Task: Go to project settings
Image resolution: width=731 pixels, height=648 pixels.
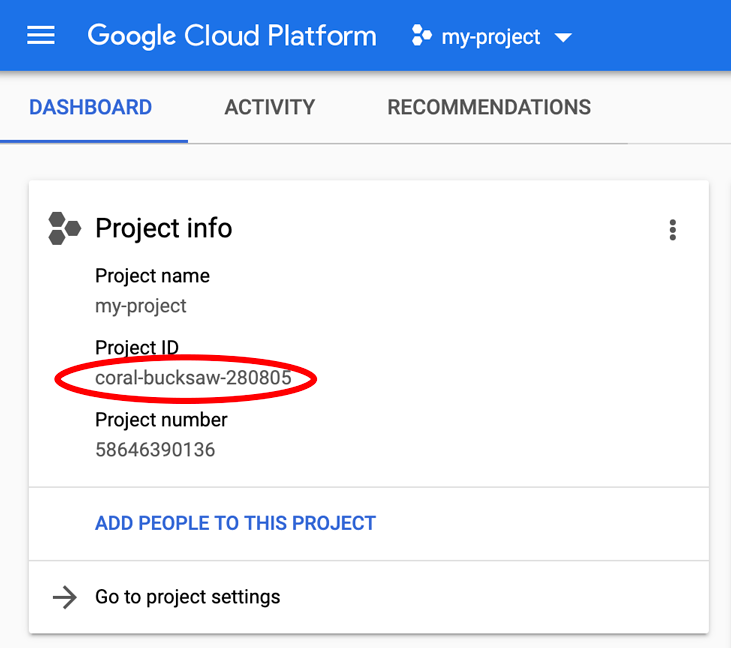Action: coord(187,597)
